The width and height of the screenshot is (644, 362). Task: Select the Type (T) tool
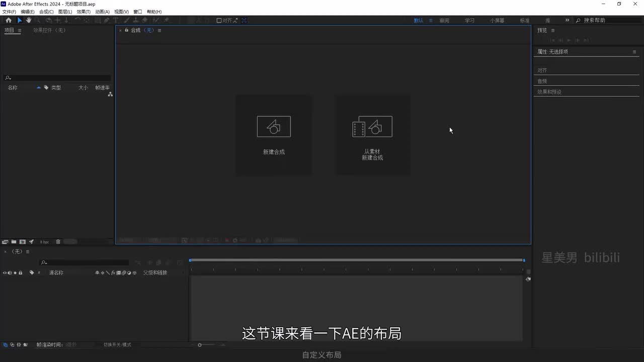116,21
